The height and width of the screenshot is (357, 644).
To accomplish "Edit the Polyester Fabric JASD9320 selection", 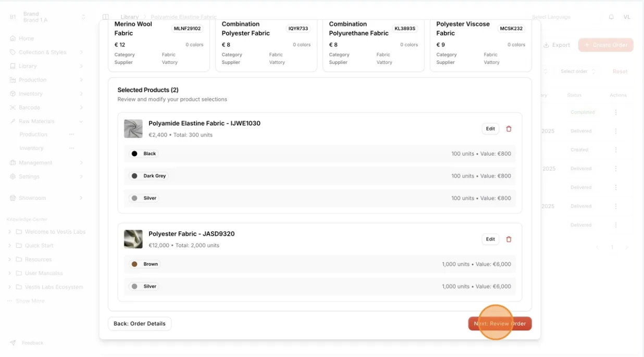I will click(x=490, y=239).
